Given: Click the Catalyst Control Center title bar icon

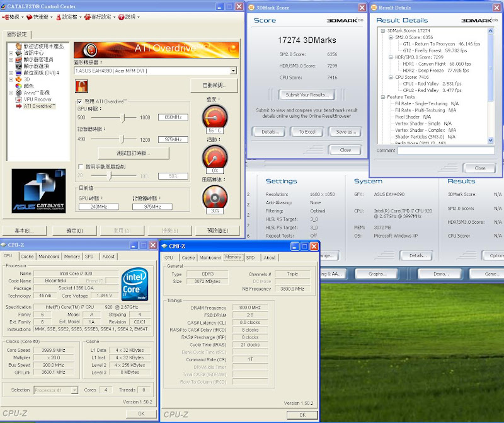Looking at the screenshot, I should 3,6.
